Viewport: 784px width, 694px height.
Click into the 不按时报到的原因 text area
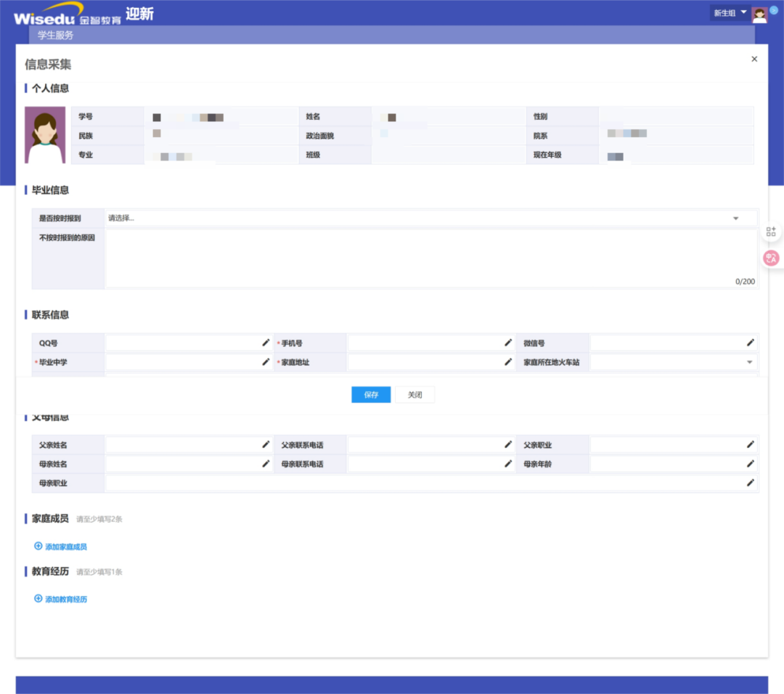(x=430, y=258)
